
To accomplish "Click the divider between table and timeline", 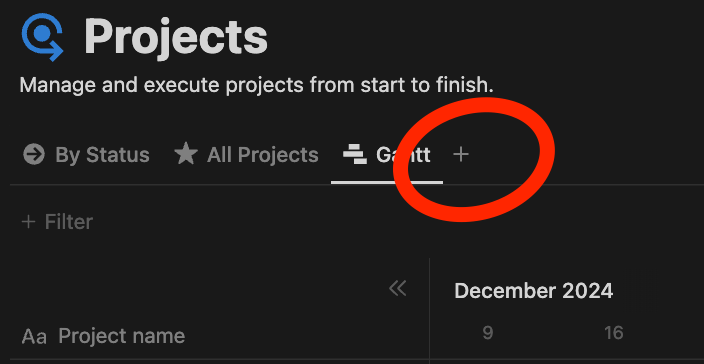I will coord(429,311).
